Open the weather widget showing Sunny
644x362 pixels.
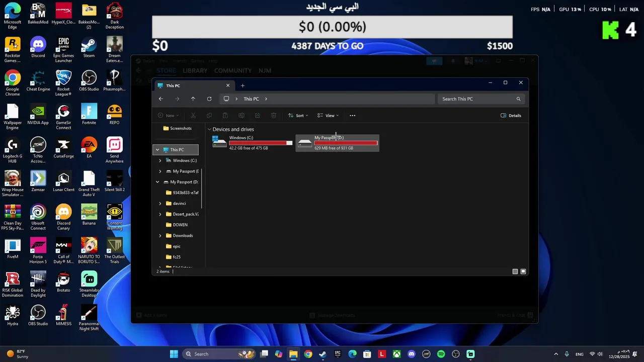pos(17,354)
